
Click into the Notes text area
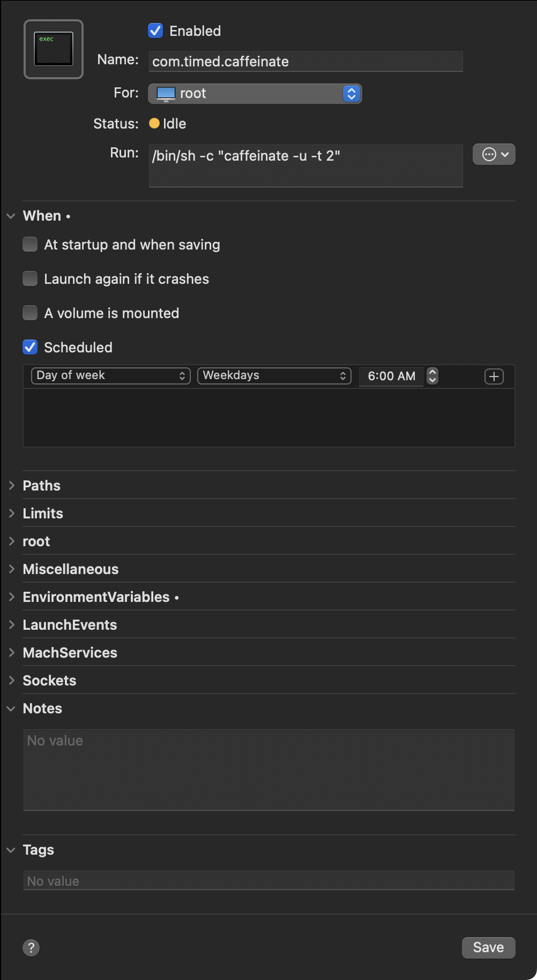point(268,770)
